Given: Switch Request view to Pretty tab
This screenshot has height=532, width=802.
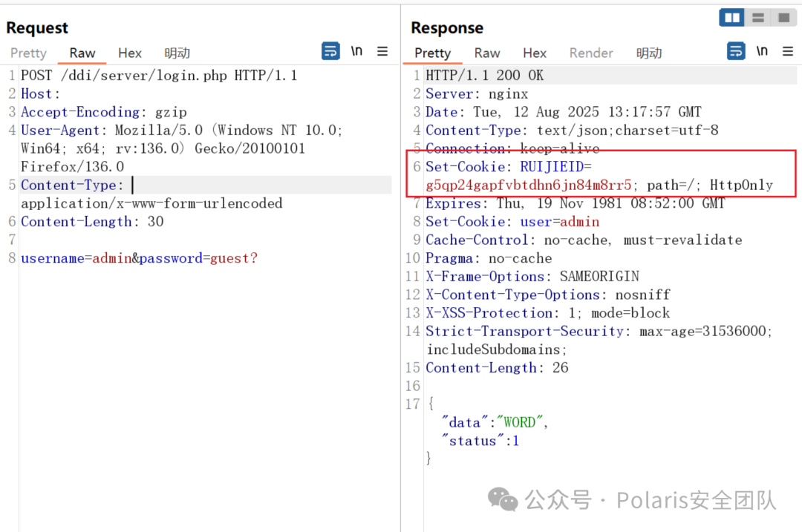Looking at the screenshot, I should [x=29, y=53].
